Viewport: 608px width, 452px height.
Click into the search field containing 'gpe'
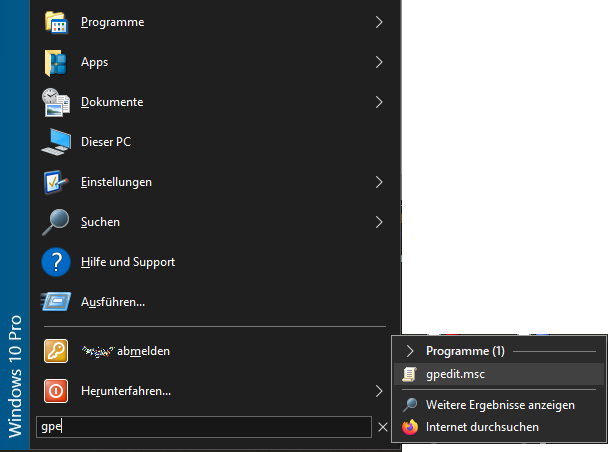200,427
